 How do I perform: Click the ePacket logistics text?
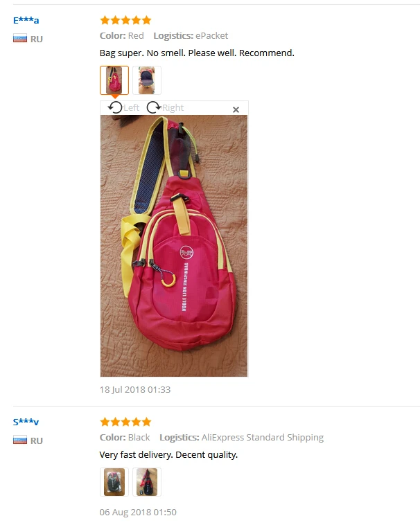[211, 36]
